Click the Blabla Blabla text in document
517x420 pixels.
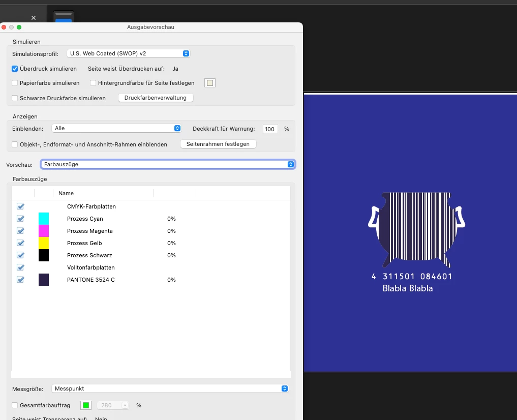(x=408, y=288)
